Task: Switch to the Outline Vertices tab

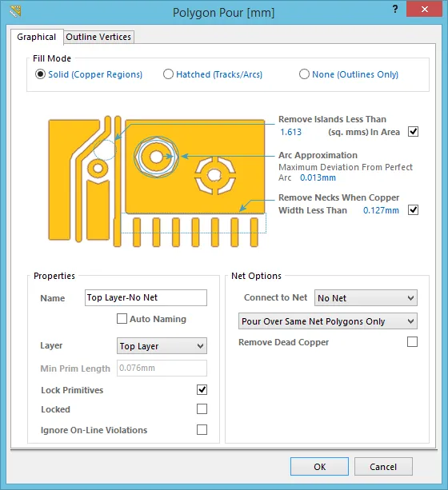Action: [x=98, y=37]
